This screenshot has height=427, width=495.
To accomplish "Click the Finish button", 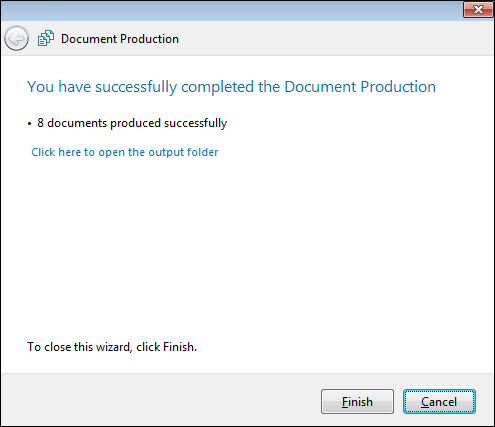I will (357, 401).
